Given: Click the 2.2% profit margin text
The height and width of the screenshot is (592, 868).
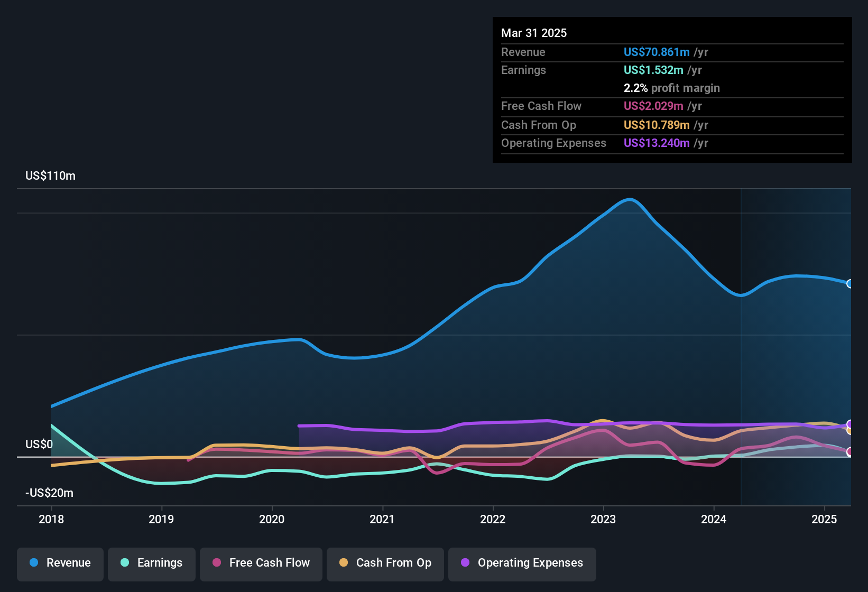Looking at the screenshot, I should click(672, 88).
